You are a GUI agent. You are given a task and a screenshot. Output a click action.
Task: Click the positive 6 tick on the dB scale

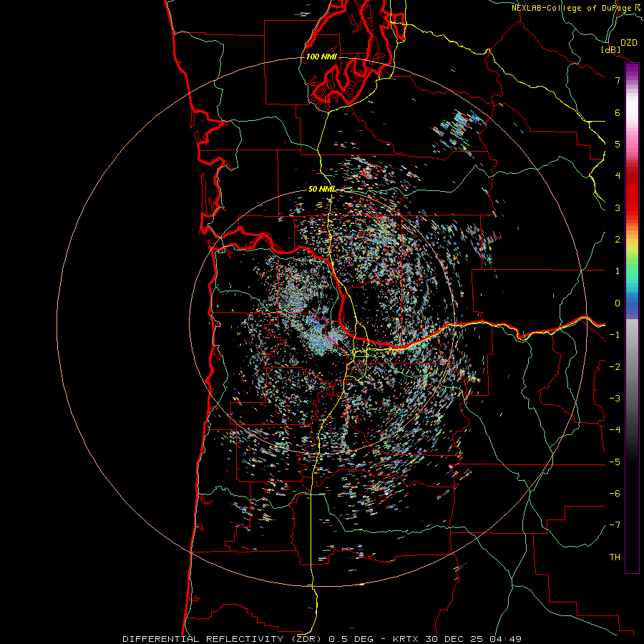(x=618, y=112)
